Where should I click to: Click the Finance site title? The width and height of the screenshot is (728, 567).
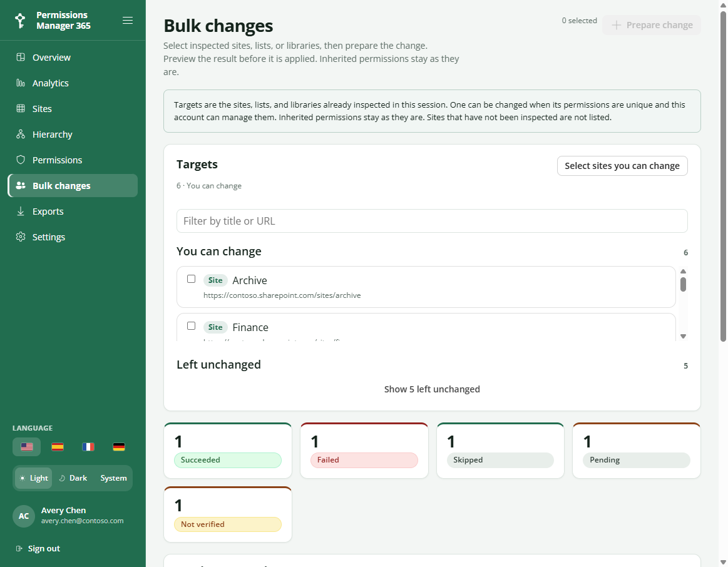click(250, 327)
